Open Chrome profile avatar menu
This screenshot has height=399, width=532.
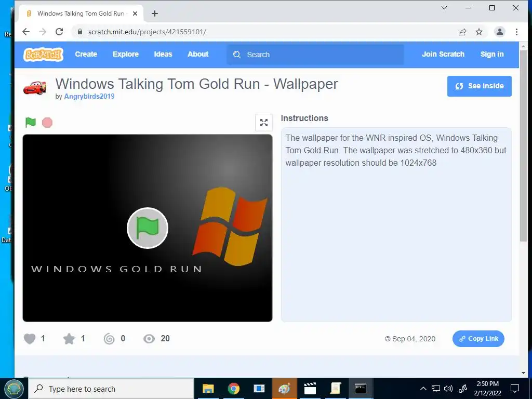[499, 32]
